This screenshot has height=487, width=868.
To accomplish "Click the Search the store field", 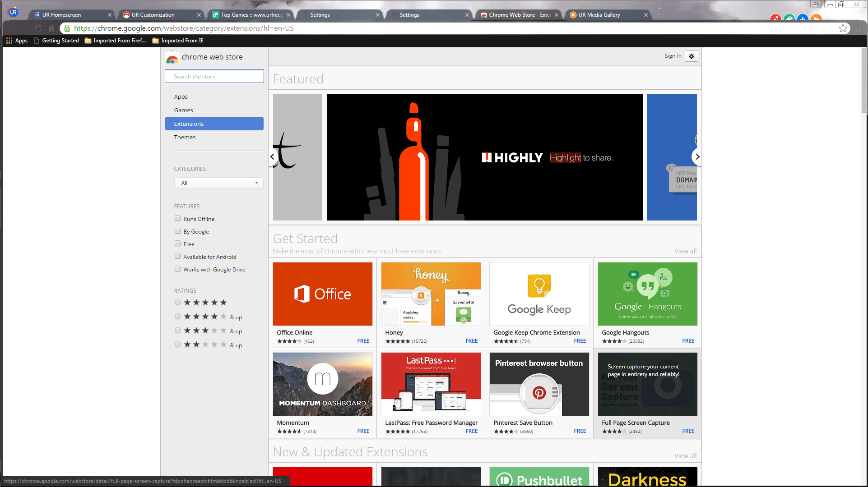I will pos(214,76).
